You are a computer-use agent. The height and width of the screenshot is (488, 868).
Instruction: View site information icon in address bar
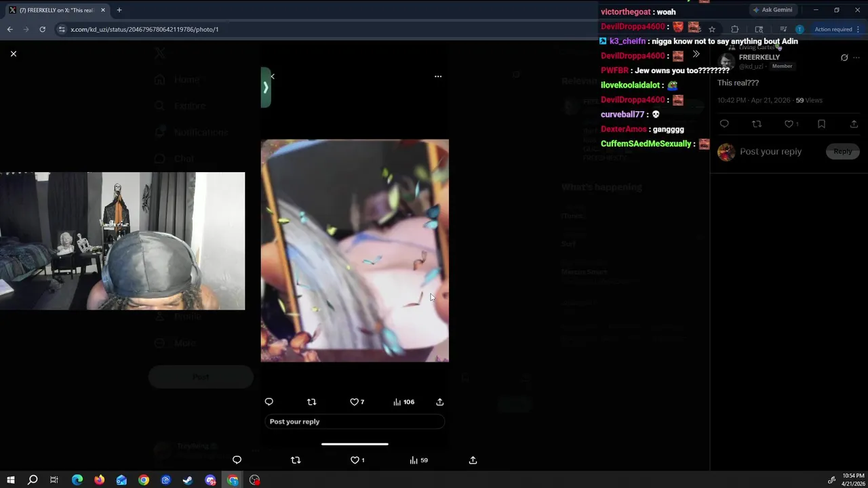pyautogui.click(x=62, y=29)
